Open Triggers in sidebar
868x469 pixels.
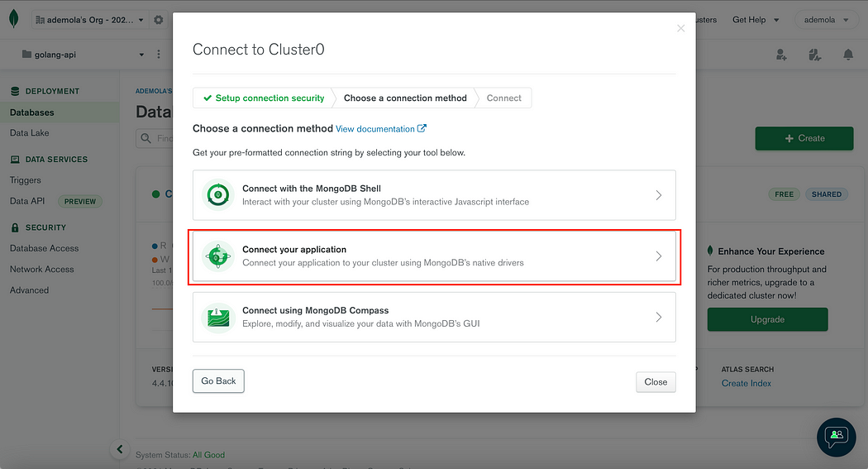coord(26,180)
